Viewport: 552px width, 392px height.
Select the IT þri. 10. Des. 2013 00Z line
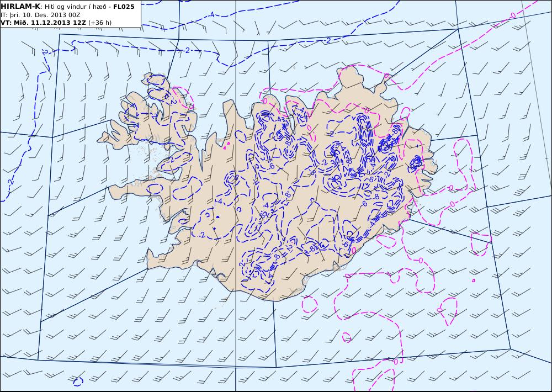point(40,15)
